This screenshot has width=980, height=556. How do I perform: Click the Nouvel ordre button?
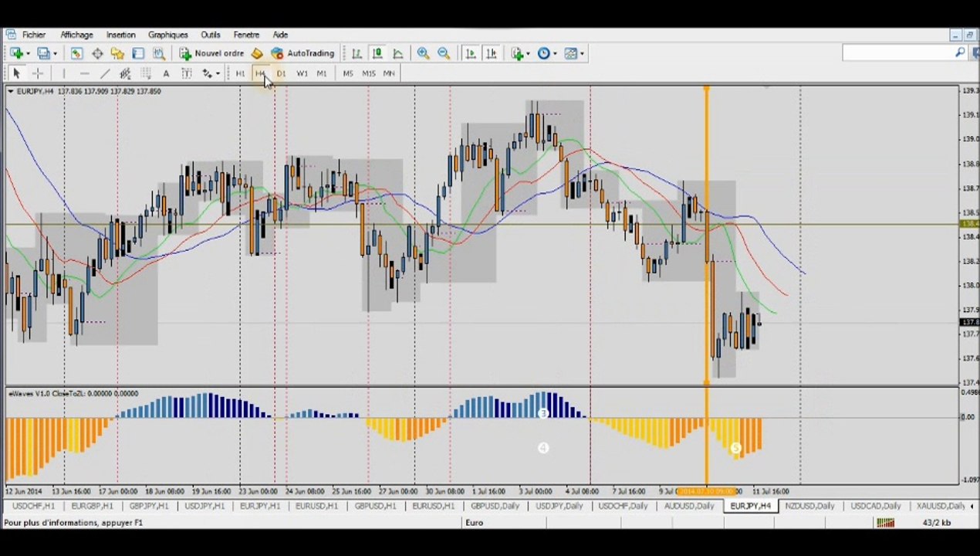(211, 53)
